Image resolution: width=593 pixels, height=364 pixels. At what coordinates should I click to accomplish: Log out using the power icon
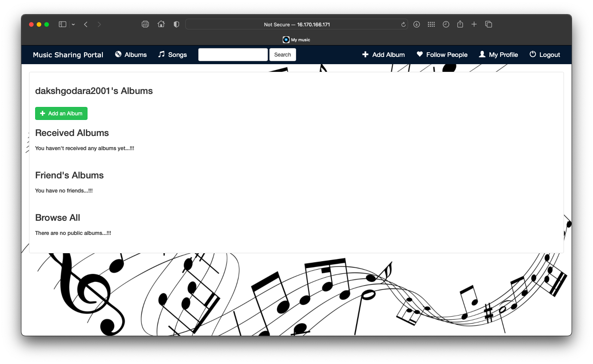pos(533,54)
